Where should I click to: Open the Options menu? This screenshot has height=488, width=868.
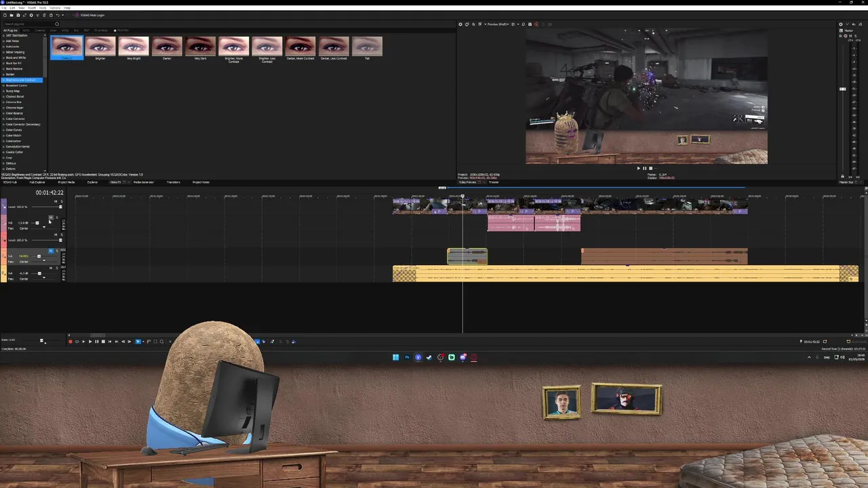pyautogui.click(x=55, y=8)
